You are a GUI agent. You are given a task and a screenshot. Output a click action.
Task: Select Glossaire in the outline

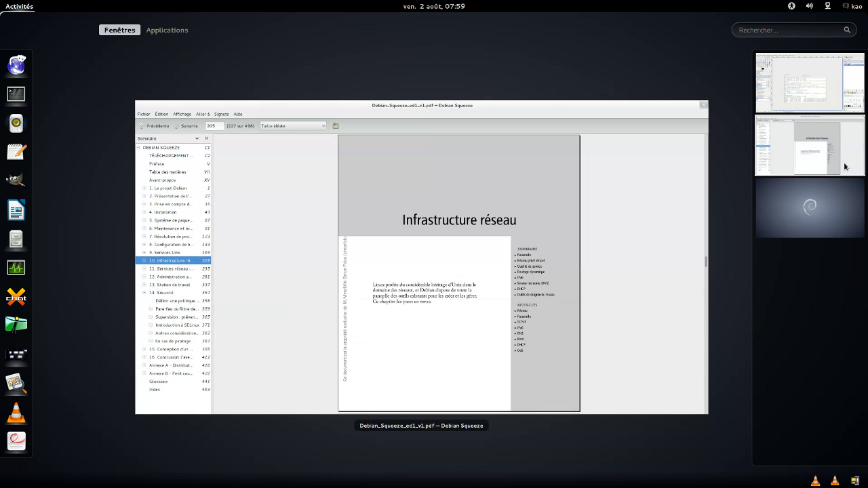[158, 382]
